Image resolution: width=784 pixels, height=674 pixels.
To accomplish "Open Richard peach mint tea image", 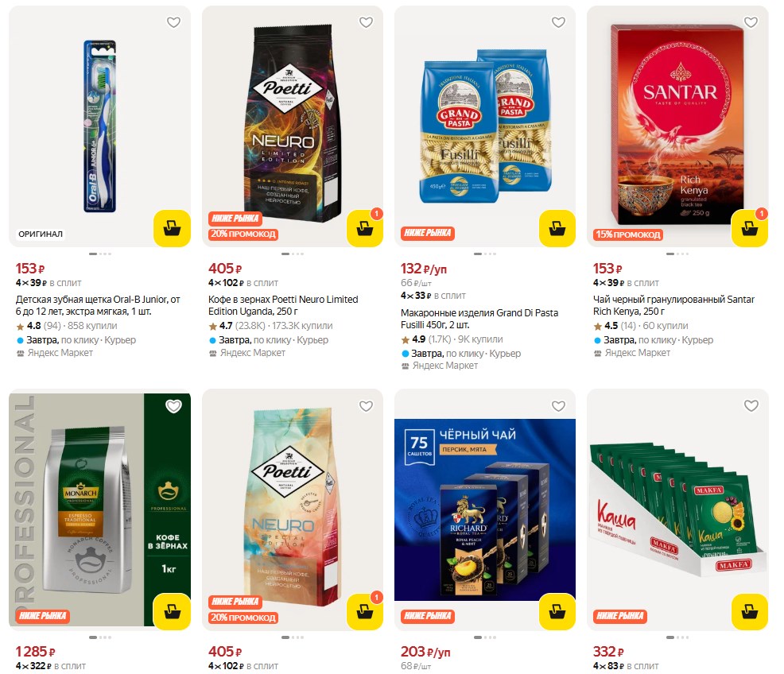I will [485, 509].
